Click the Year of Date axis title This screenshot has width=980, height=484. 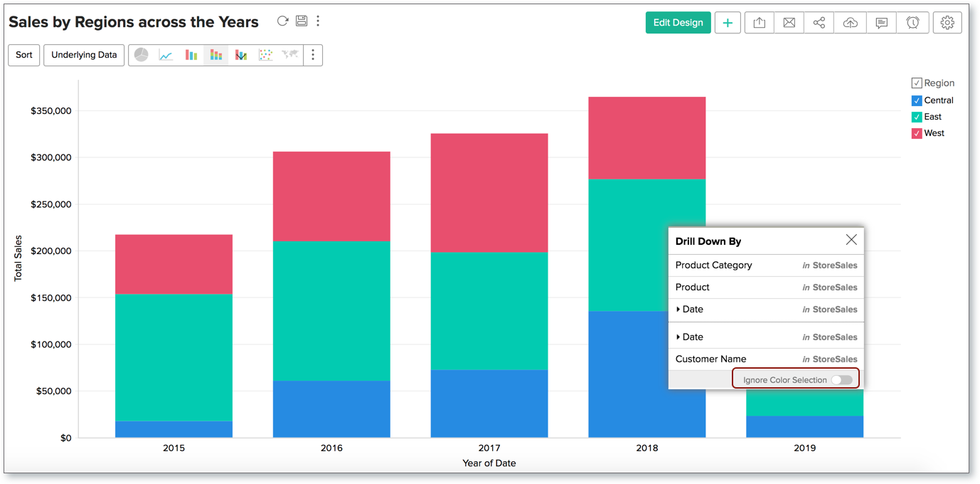click(489, 463)
